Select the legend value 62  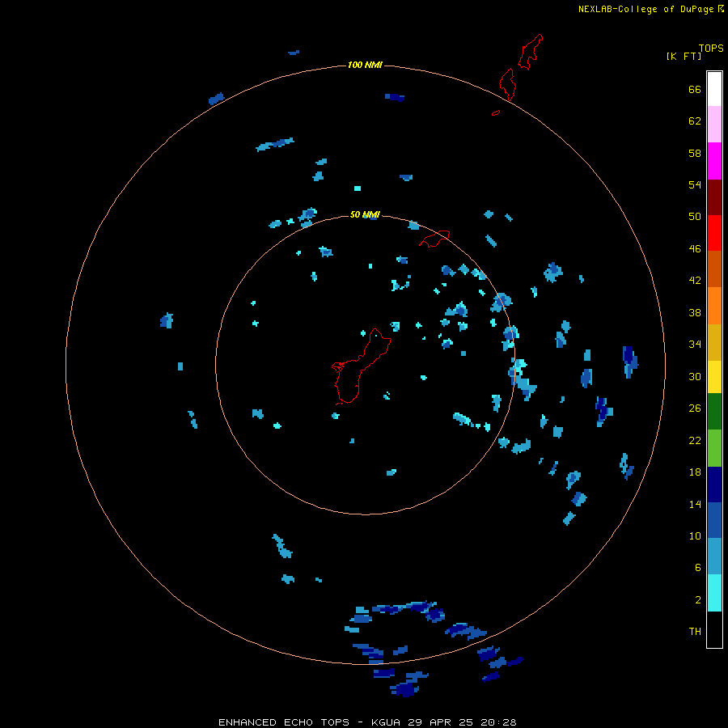695,121
